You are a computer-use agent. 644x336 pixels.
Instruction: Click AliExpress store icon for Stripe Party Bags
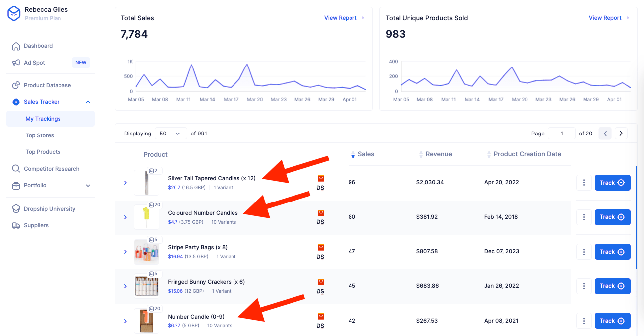[x=321, y=247]
